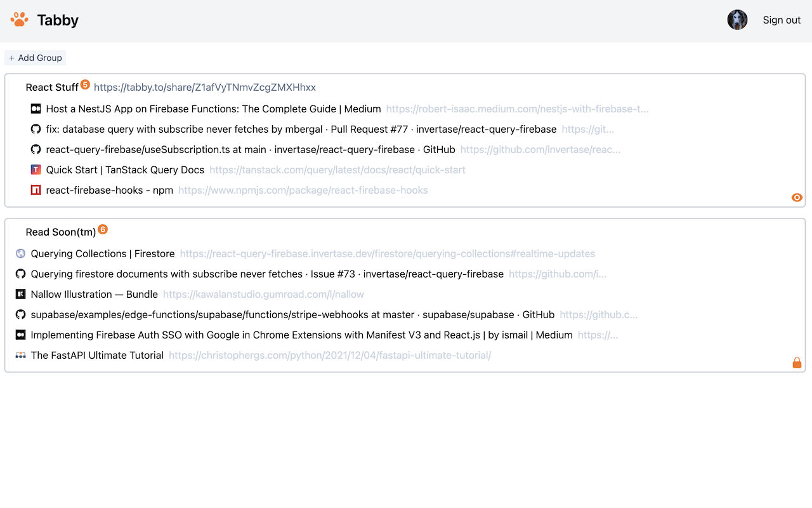Open the user profile avatar
This screenshot has height=508, width=812.
tap(737, 20)
